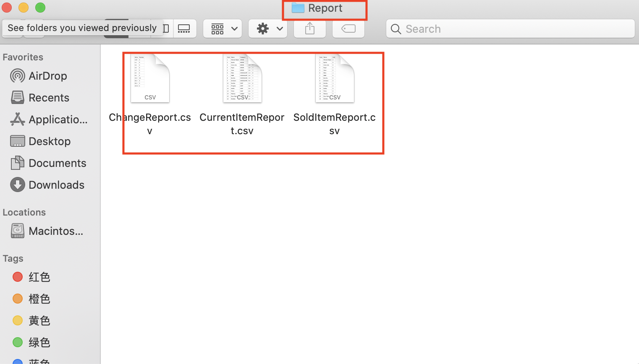Click the Report window title

click(325, 8)
